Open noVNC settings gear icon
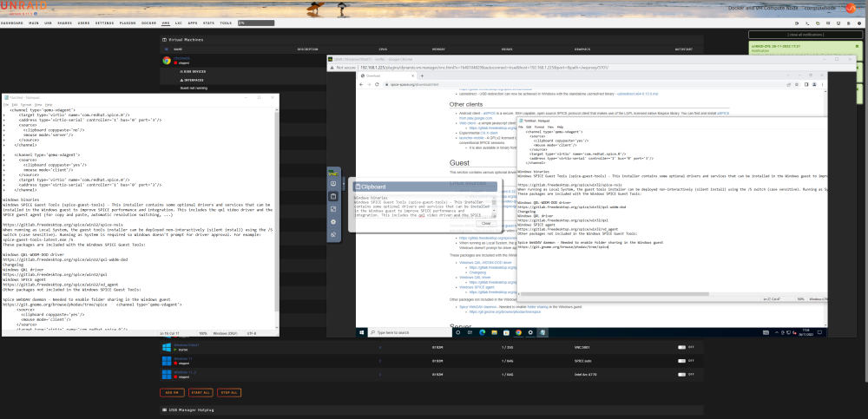 pos(333,221)
